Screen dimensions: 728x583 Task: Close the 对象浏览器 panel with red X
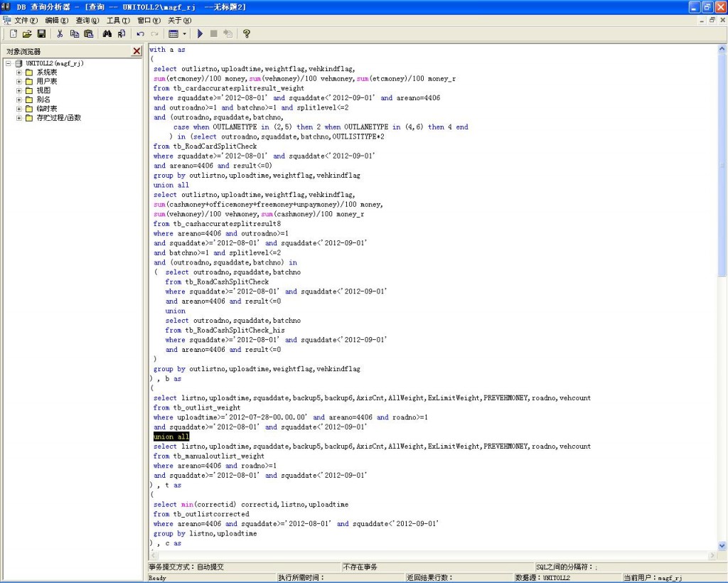(136, 51)
